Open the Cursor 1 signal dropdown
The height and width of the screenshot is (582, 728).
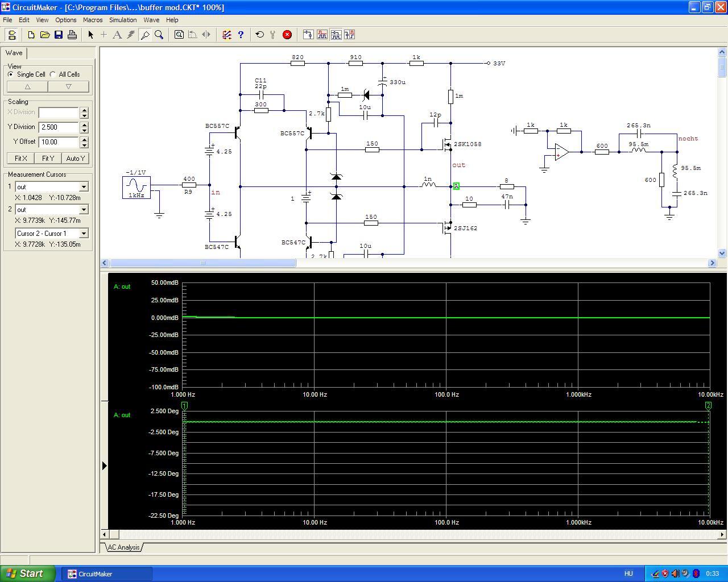84,187
